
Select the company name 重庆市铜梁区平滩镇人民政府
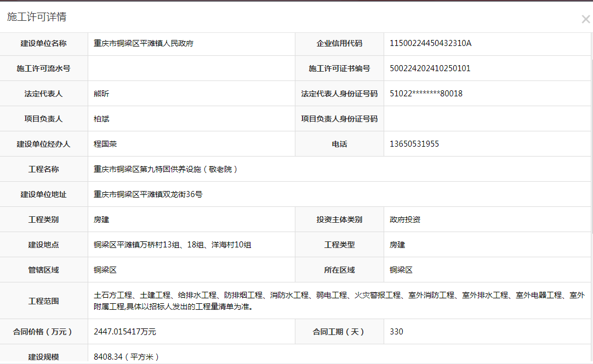click(x=144, y=43)
